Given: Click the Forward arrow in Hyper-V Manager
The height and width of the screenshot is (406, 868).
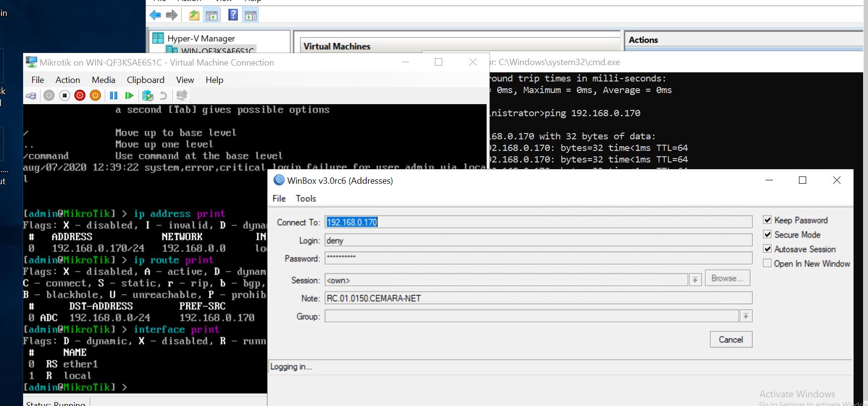Looking at the screenshot, I should pyautogui.click(x=172, y=15).
